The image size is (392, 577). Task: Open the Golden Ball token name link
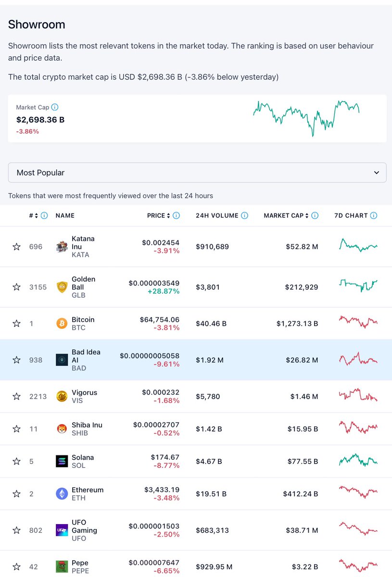[84, 283]
